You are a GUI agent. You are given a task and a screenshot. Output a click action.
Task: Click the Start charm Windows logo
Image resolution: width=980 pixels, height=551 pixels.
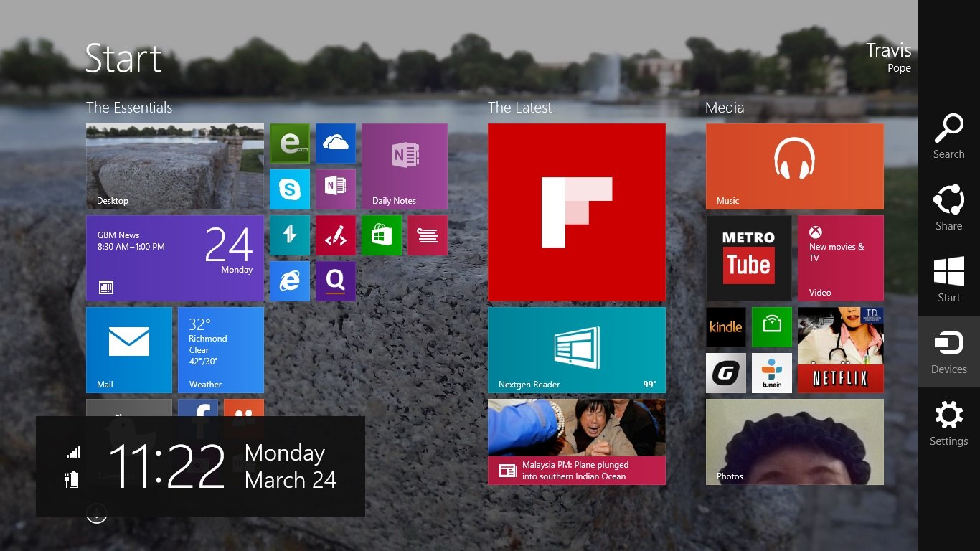pos(948,273)
